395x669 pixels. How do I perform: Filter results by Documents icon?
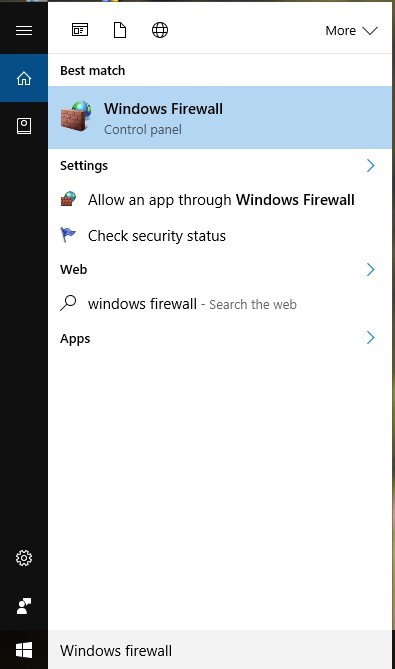pos(120,30)
